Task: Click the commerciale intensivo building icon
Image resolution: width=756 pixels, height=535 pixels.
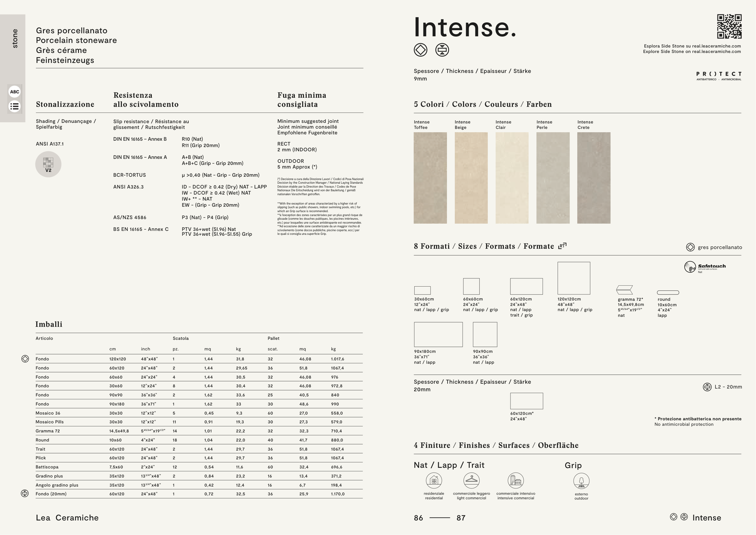Action: tap(515, 481)
